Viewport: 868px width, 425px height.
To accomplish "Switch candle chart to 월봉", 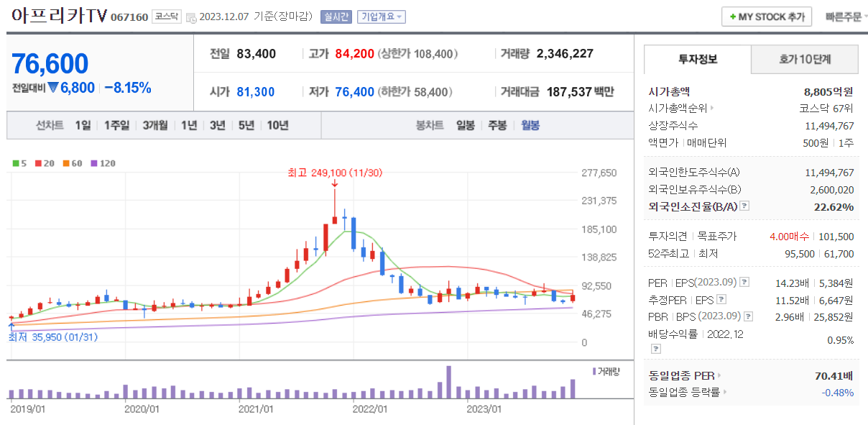I will tap(530, 125).
